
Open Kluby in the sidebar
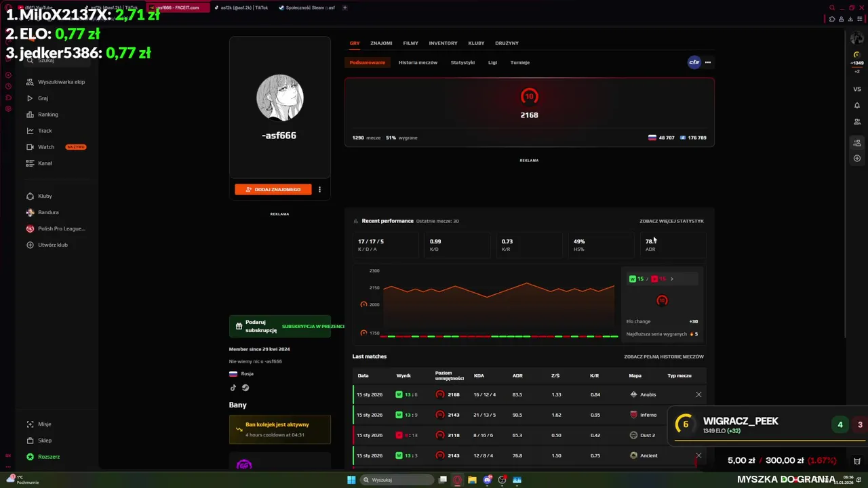pyautogui.click(x=39, y=196)
